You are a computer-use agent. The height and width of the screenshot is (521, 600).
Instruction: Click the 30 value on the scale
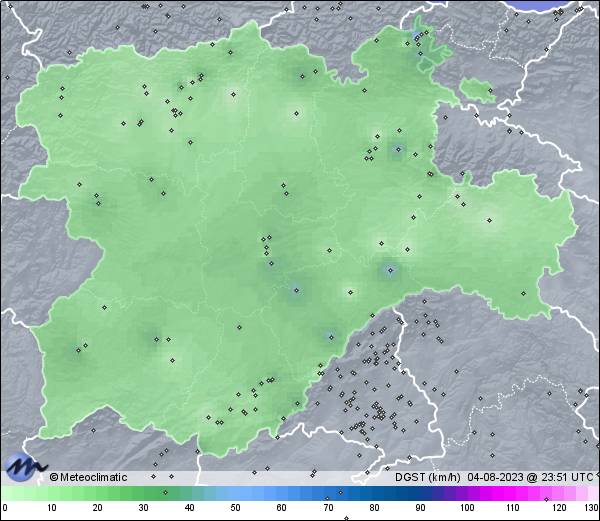point(143,508)
